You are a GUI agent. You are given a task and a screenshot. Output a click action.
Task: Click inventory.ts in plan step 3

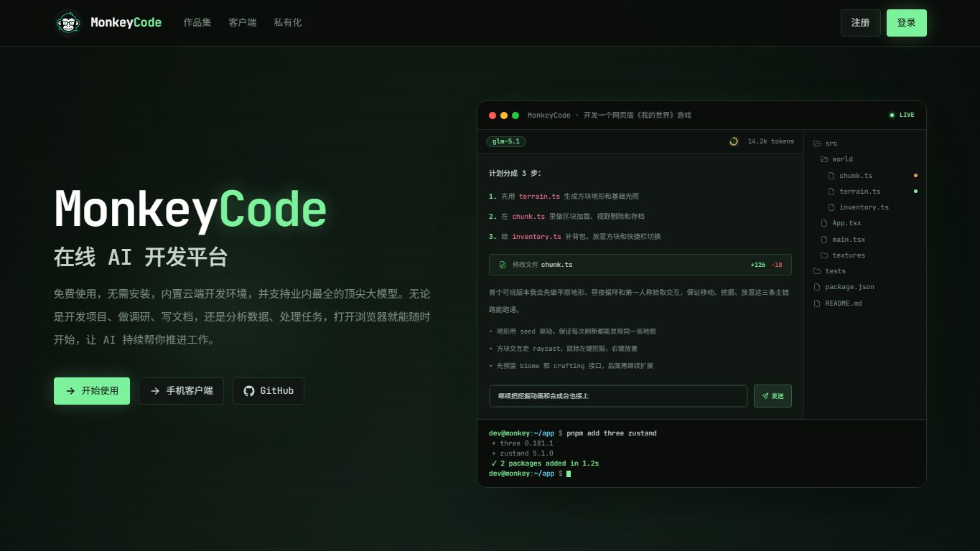[x=536, y=236]
